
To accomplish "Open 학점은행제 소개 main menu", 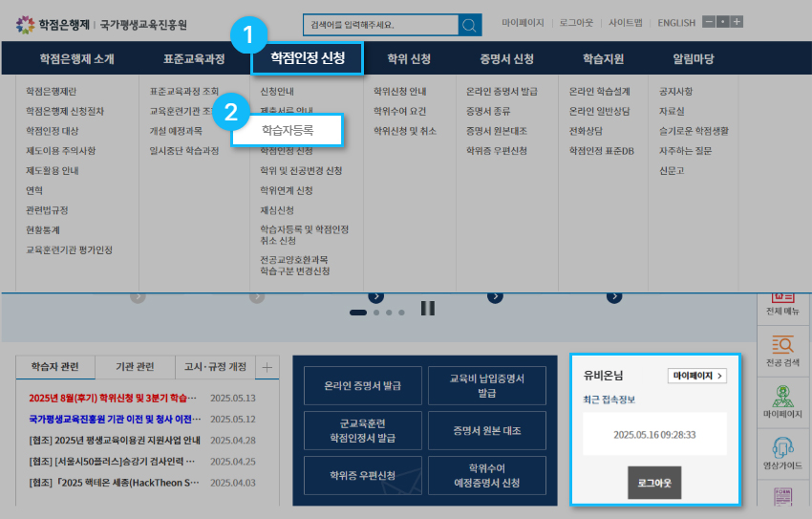I will point(76,58).
